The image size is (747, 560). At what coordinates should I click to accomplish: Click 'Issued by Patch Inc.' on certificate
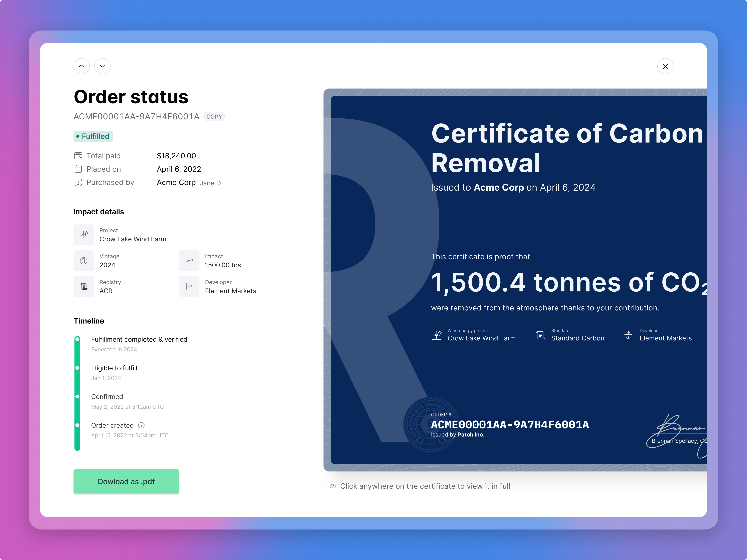(458, 435)
